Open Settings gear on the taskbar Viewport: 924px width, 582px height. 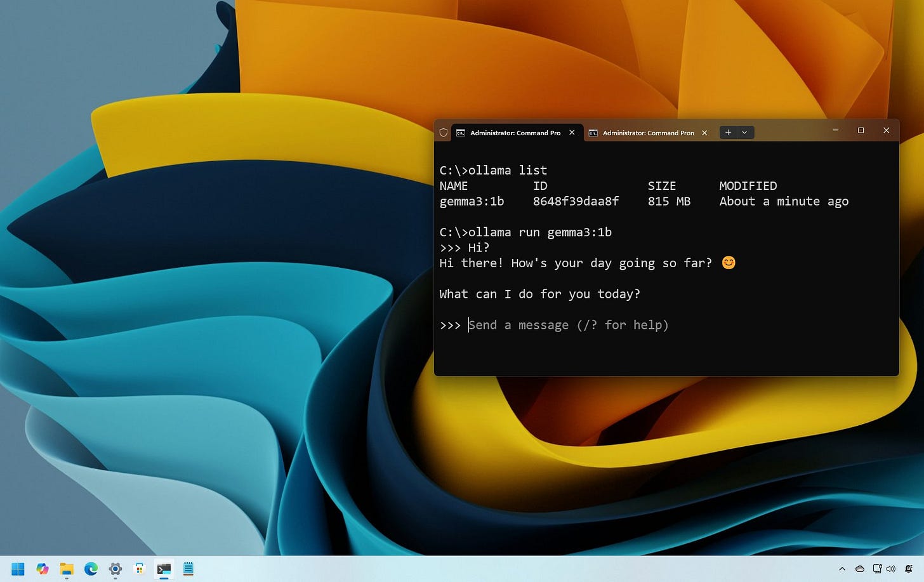click(x=115, y=569)
